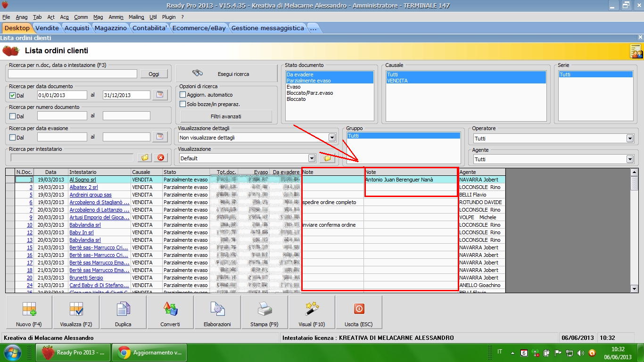Click the ANELLO Gioachino agent cell
The height and width of the screenshot is (362, 644).
(481, 285)
